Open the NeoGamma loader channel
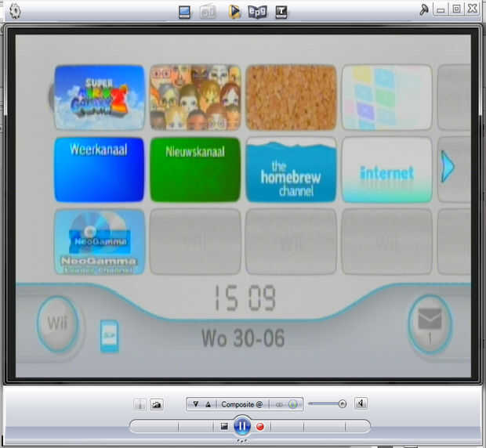Image resolution: width=486 pixels, height=448 pixels. coord(100,242)
